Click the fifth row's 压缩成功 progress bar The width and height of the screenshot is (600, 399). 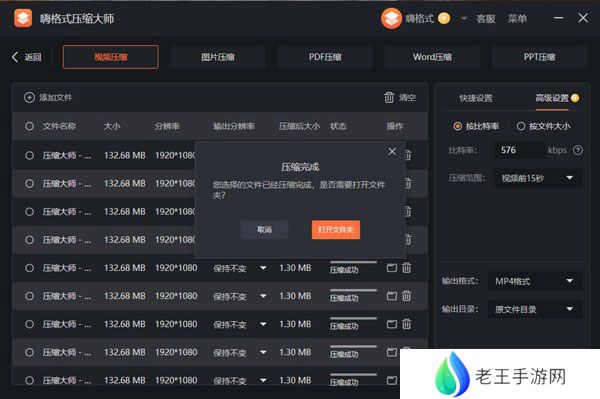tap(354, 262)
